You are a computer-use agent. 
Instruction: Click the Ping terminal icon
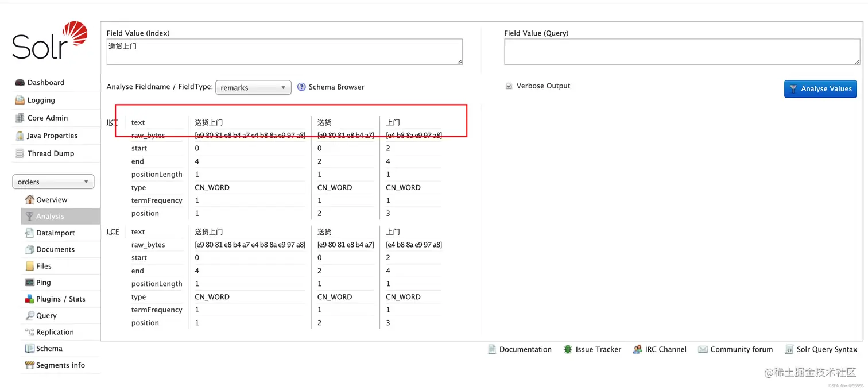coord(30,283)
